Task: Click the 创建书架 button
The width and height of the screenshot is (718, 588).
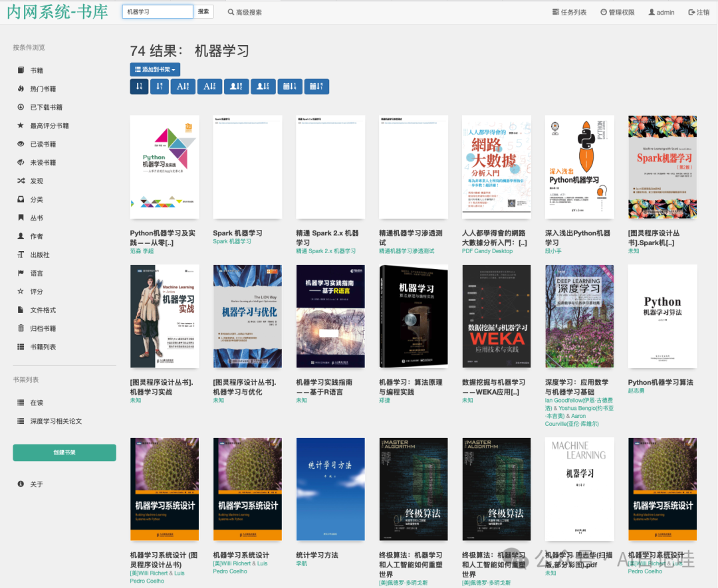Action: [x=64, y=452]
